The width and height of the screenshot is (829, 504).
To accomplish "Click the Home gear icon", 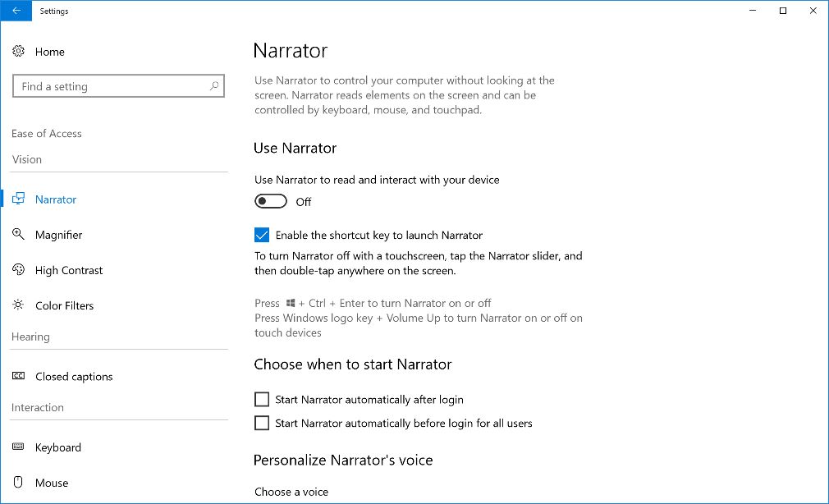I will pos(18,52).
